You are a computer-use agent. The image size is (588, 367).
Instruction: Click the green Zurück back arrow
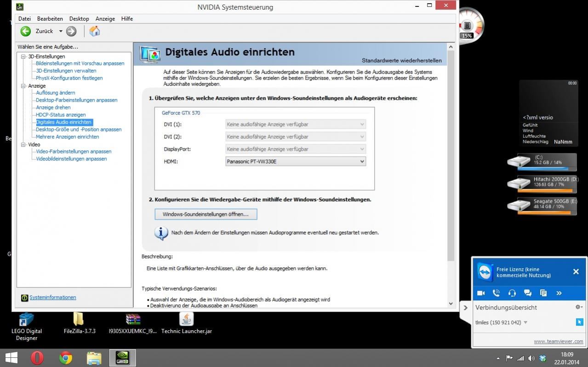pos(26,31)
